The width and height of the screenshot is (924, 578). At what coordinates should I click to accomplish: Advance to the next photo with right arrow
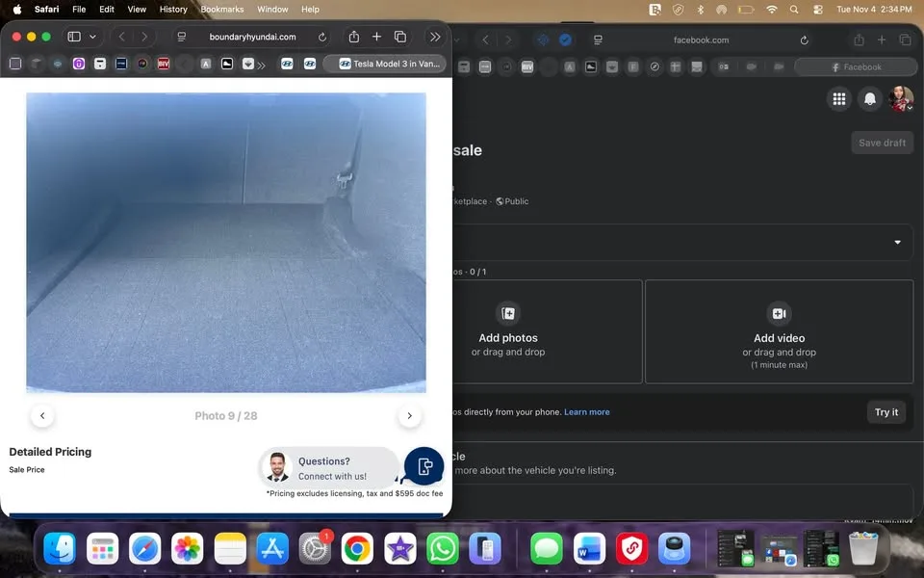409,415
